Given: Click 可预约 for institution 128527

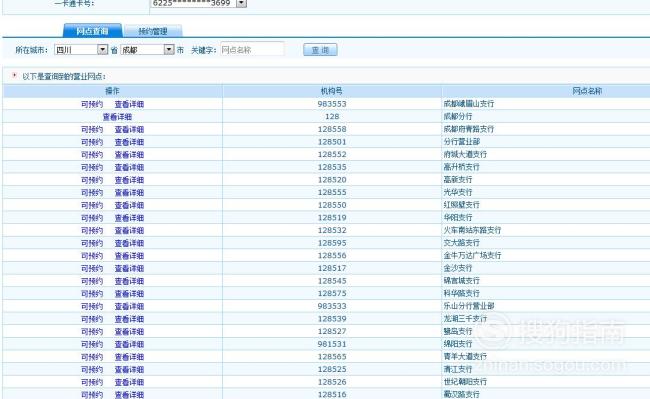Looking at the screenshot, I should pyautogui.click(x=92, y=331).
